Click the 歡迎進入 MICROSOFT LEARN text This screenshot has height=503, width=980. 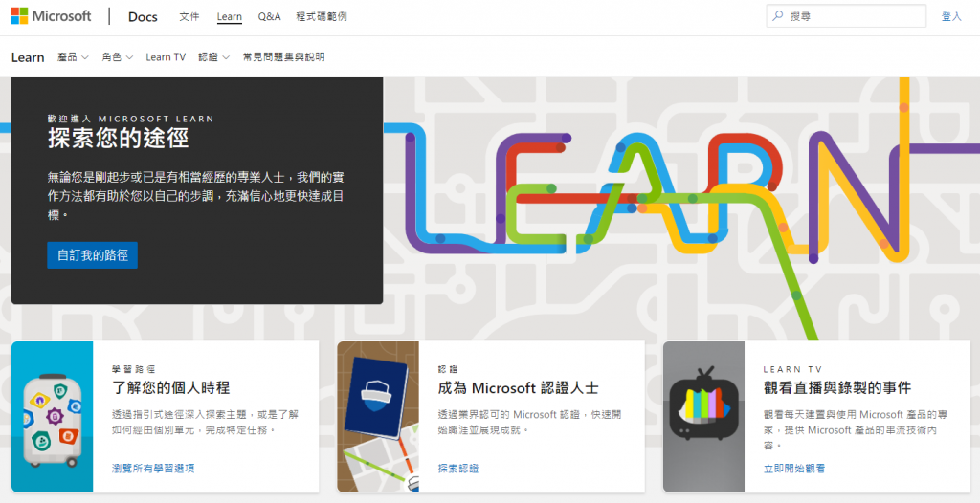coord(130,119)
